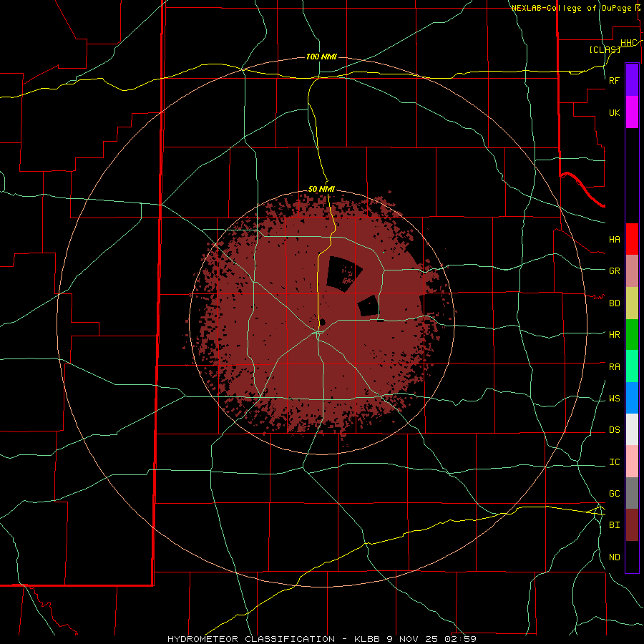The image size is (644, 644).
Task: Select the dusty pink GR legend swatch
Action: coord(632,271)
